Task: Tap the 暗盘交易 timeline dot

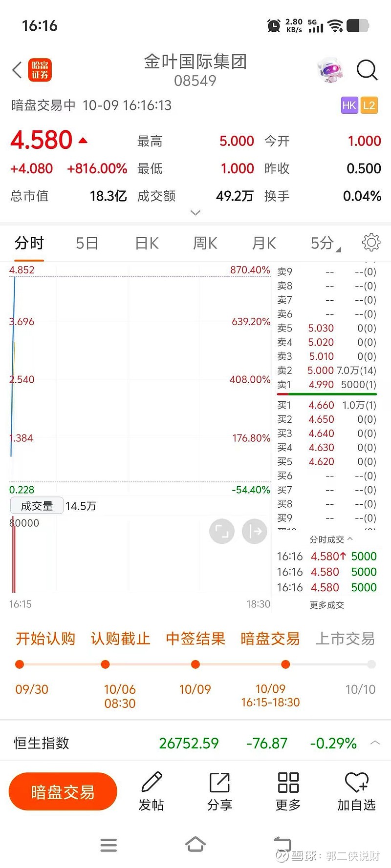Action: (x=285, y=664)
